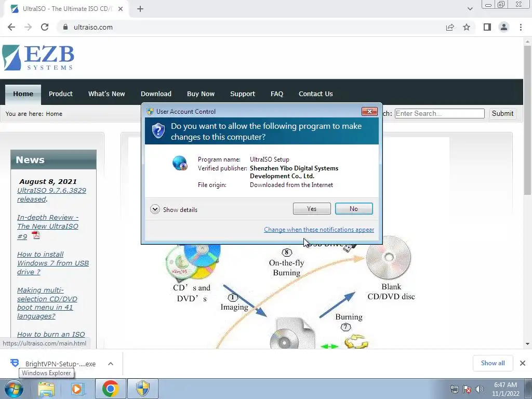Open UltraISO 9.7.6.3829 released link
Screen dimensions: 532x399
[x=51, y=195]
